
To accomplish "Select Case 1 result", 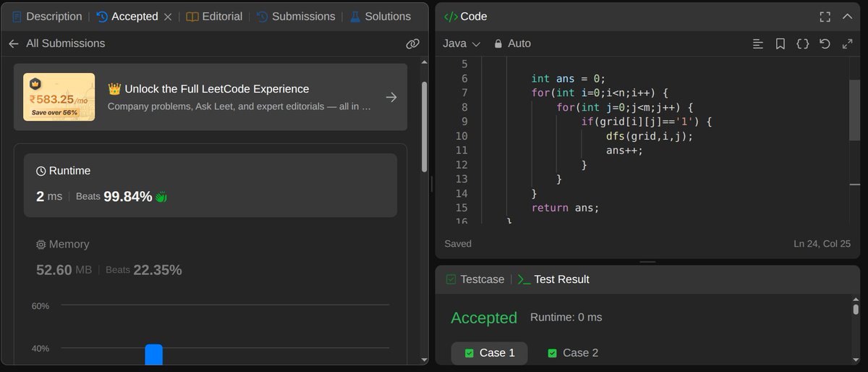I will [490, 353].
